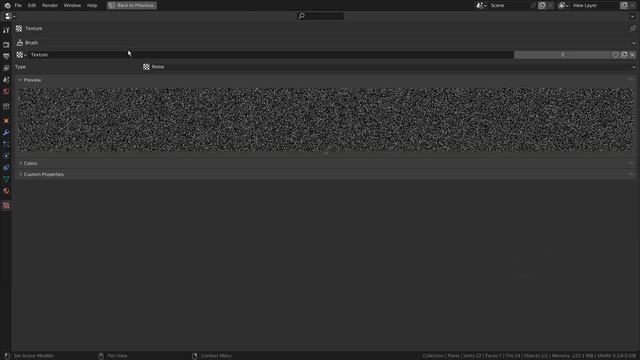
Task: Toggle the Scene pin icon
Action: (x=533, y=5)
